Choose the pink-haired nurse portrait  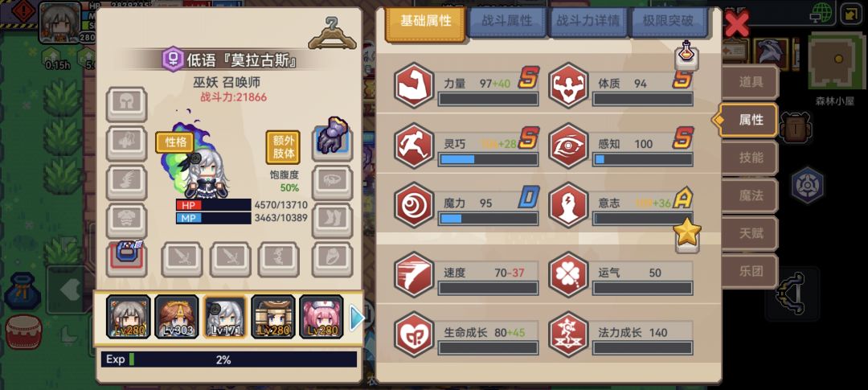(x=321, y=317)
